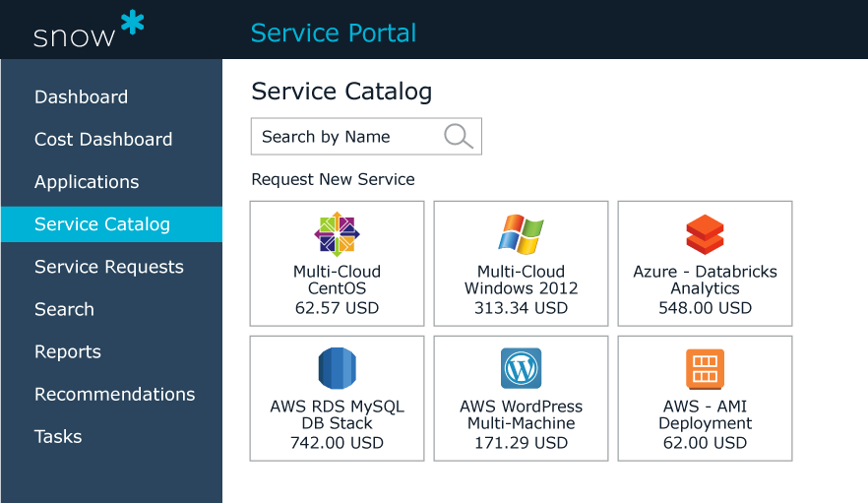
Task: Navigate to Service Requests
Action: point(109,267)
